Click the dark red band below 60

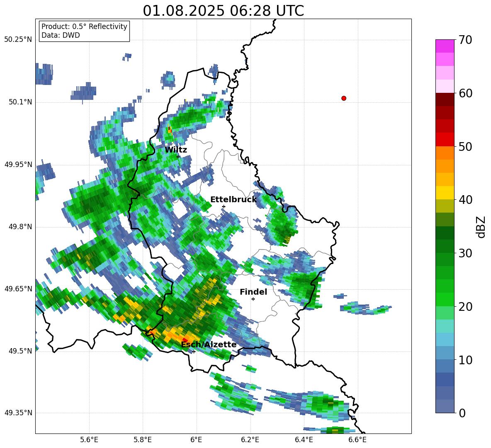pos(445,99)
